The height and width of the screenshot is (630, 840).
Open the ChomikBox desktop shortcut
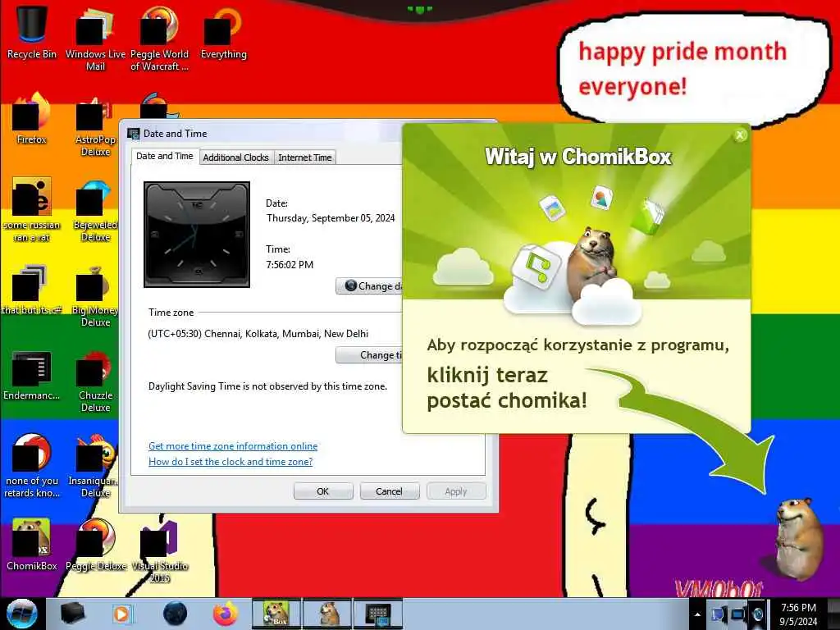click(x=32, y=545)
